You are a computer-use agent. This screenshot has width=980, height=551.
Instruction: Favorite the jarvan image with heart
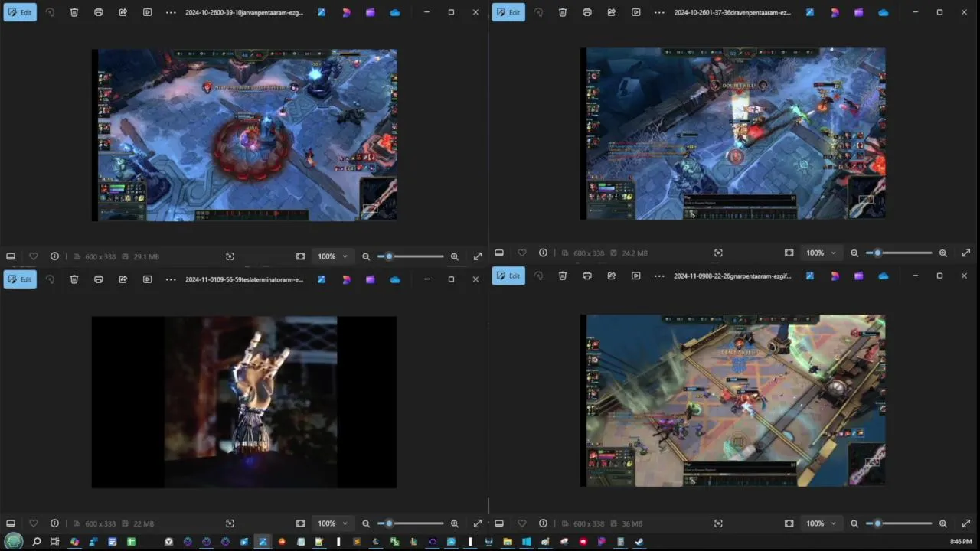(33, 256)
